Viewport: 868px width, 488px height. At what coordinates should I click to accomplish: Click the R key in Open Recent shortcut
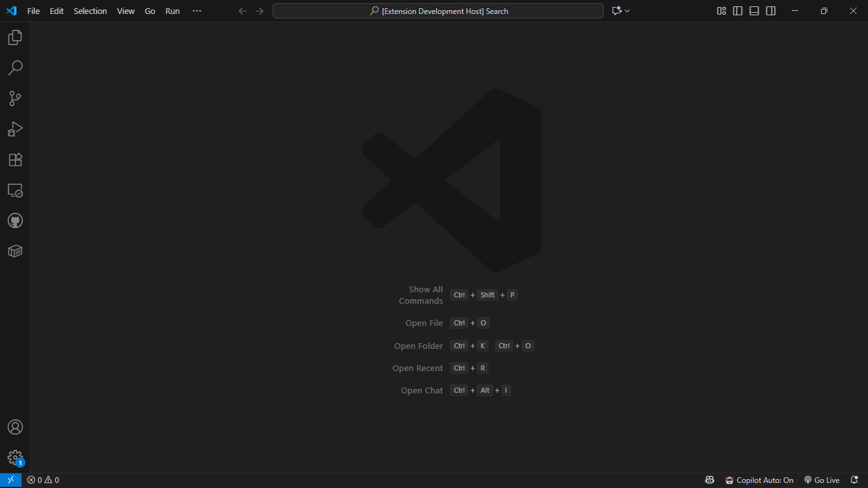click(483, 368)
